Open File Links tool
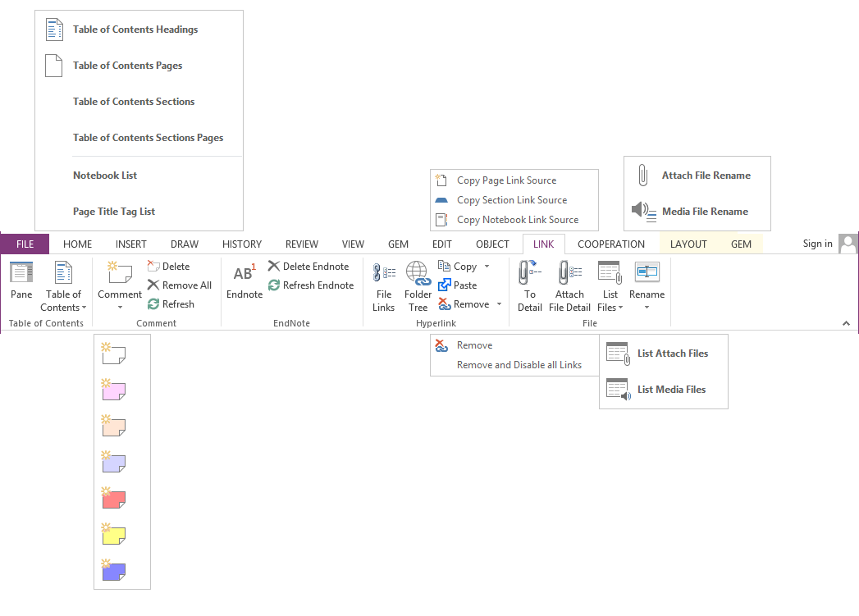859x616 pixels. [x=383, y=287]
